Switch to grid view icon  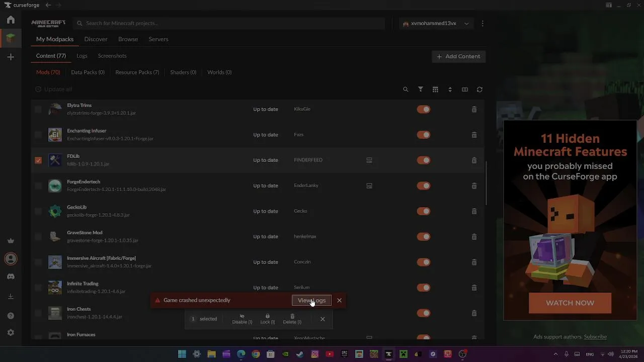point(435,89)
